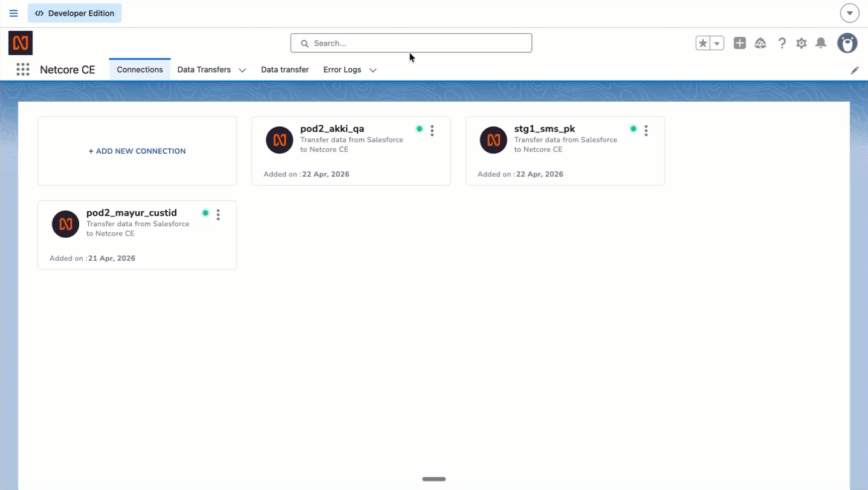Select the Data Transfers tab
The image size is (868, 490).
(x=204, y=70)
